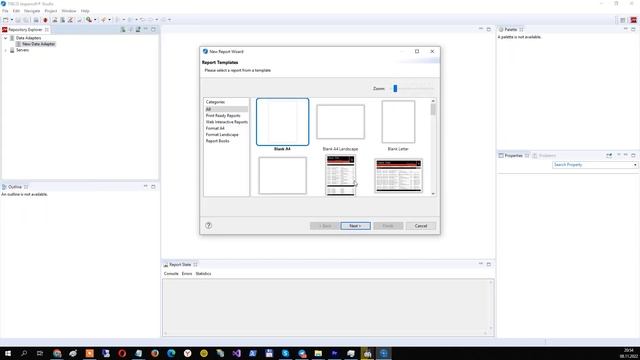Select New Data Adapter in tree
Viewport: 640px width, 360px height.
(38, 44)
